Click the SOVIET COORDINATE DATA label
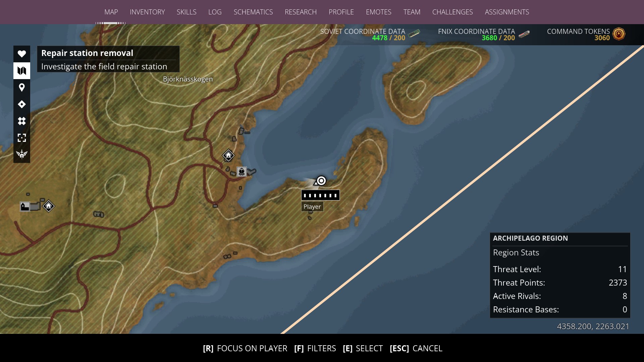The width and height of the screenshot is (644, 362). click(363, 31)
